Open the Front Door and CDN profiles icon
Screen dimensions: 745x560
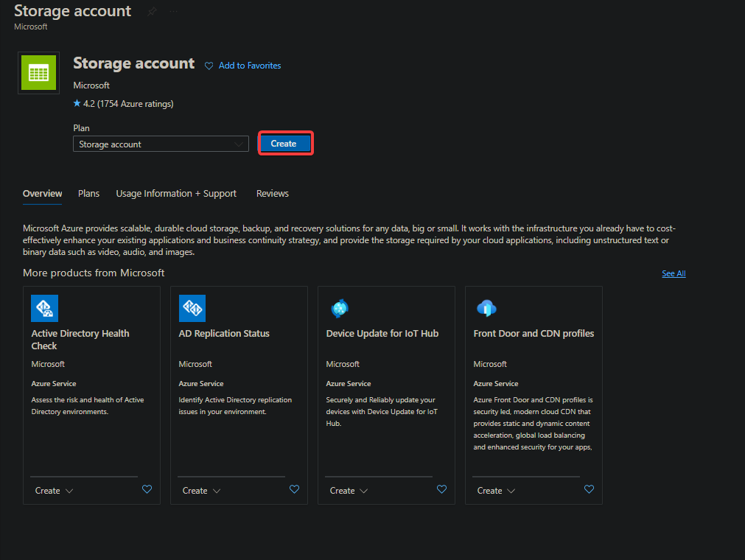(486, 308)
